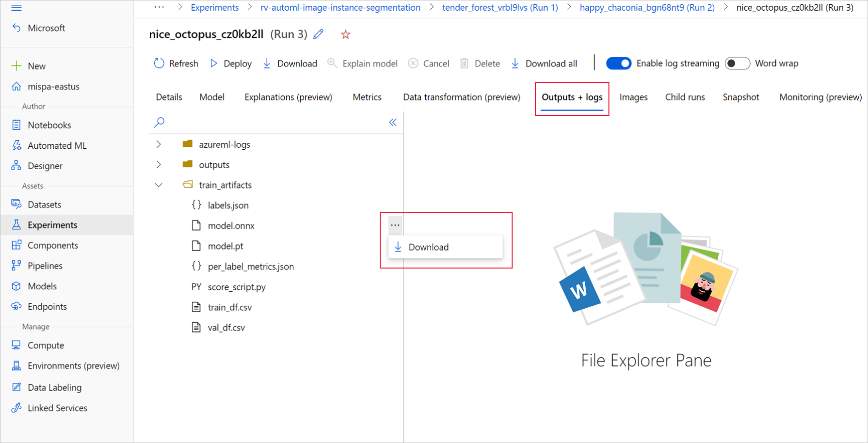Viewport: 868px width, 443px height.
Task: Disable log streaming
Action: (618, 63)
